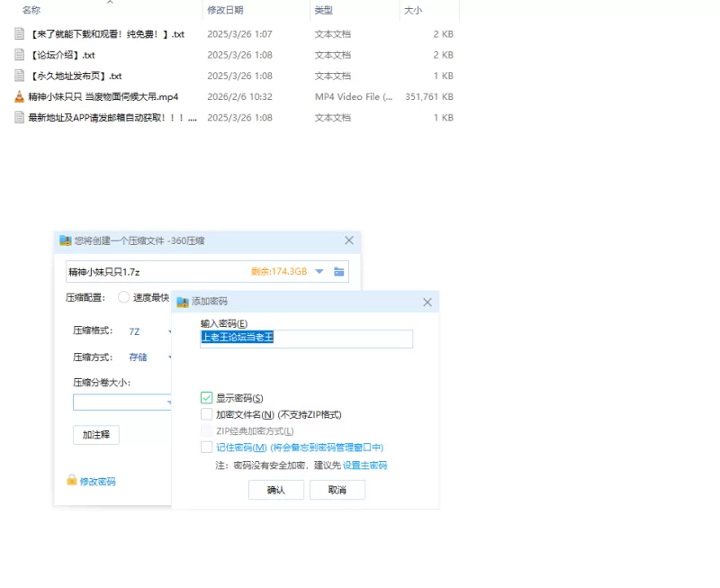Click the 加注释 button
This screenshot has width=720, height=588.
click(x=96, y=435)
